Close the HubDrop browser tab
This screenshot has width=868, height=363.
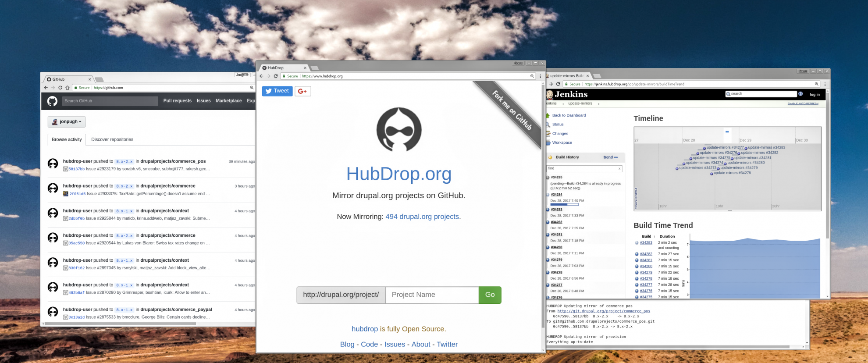(x=305, y=68)
